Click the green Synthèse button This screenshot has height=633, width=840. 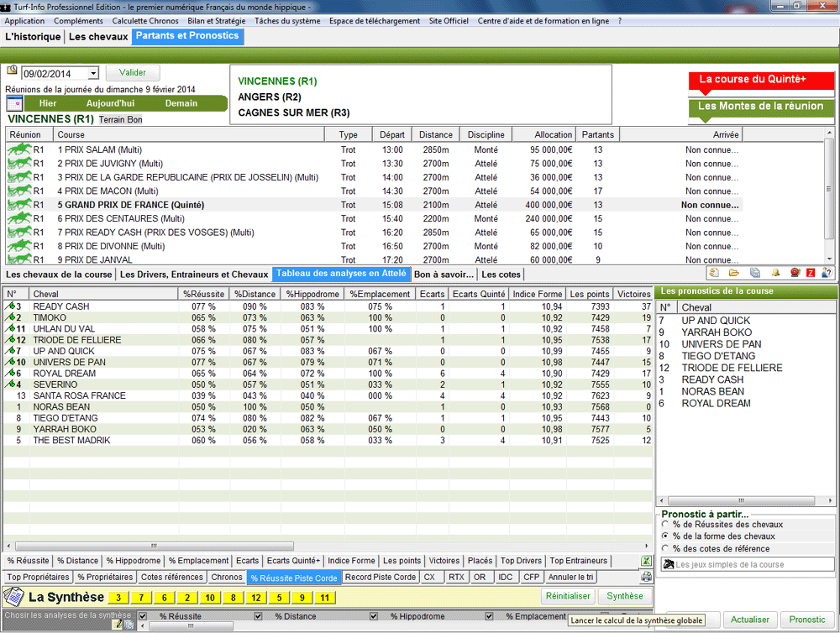point(625,596)
